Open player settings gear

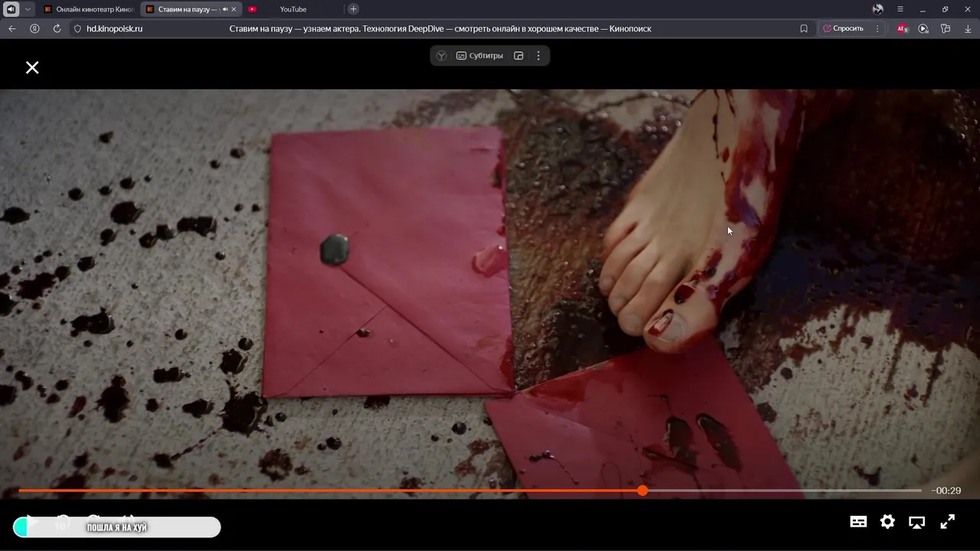coord(887,522)
